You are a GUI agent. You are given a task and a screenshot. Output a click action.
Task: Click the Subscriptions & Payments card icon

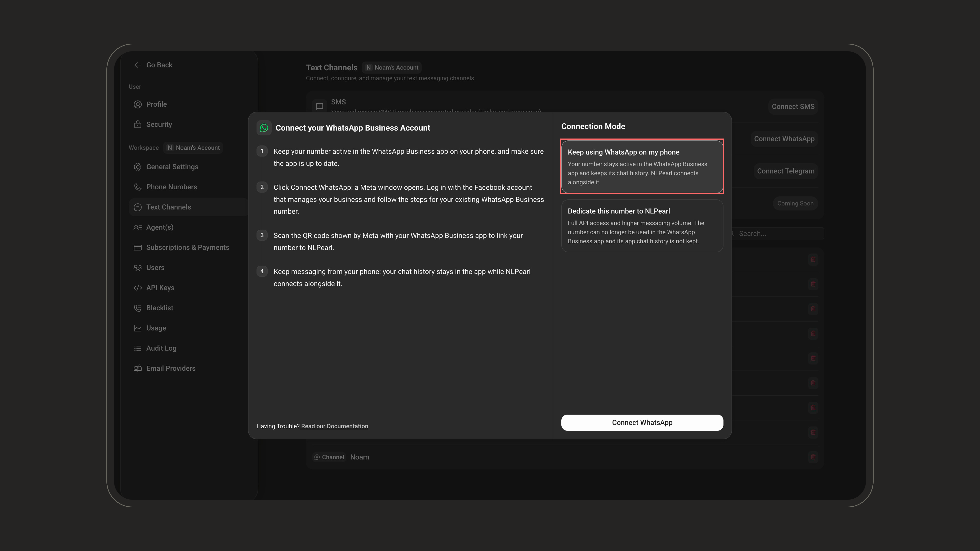click(x=137, y=248)
